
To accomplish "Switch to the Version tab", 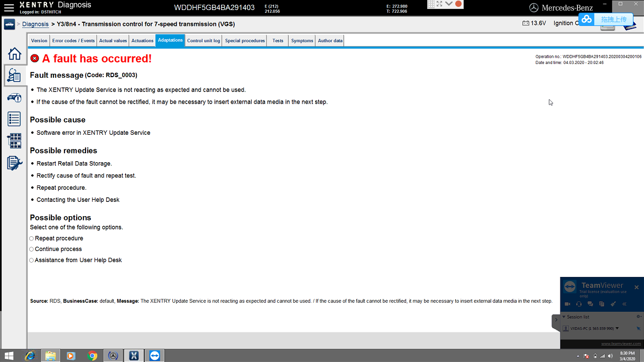I will coord(39,41).
